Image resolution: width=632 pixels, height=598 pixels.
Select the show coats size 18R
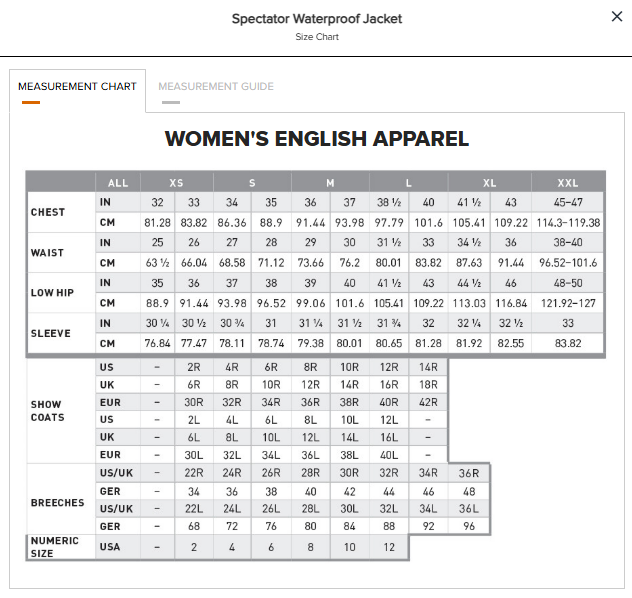(x=428, y=385)
